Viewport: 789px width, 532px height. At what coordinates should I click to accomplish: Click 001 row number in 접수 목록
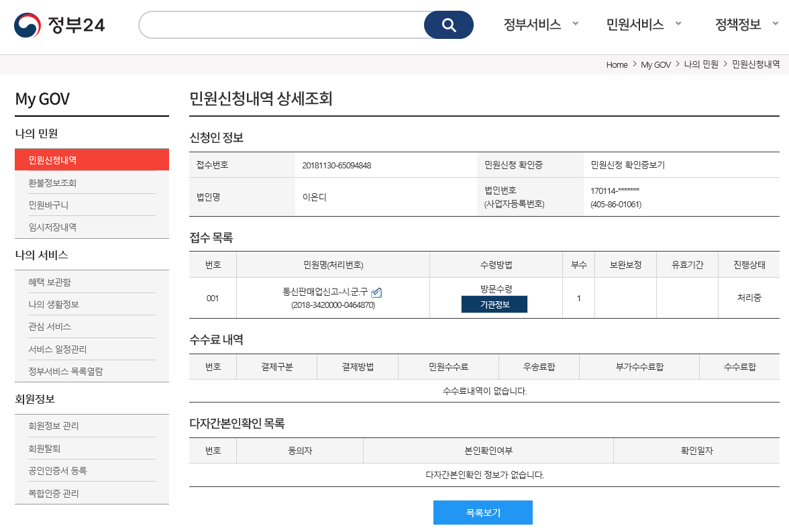(212, 298)
